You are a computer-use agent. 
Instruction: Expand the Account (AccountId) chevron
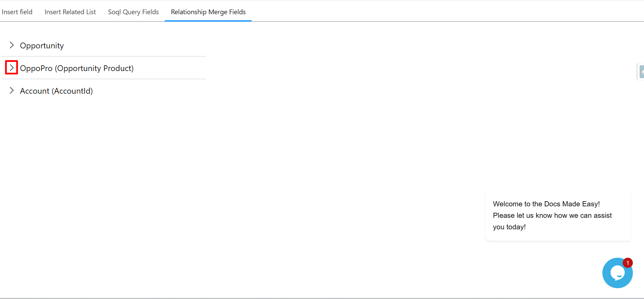click(x=12, y=90)
